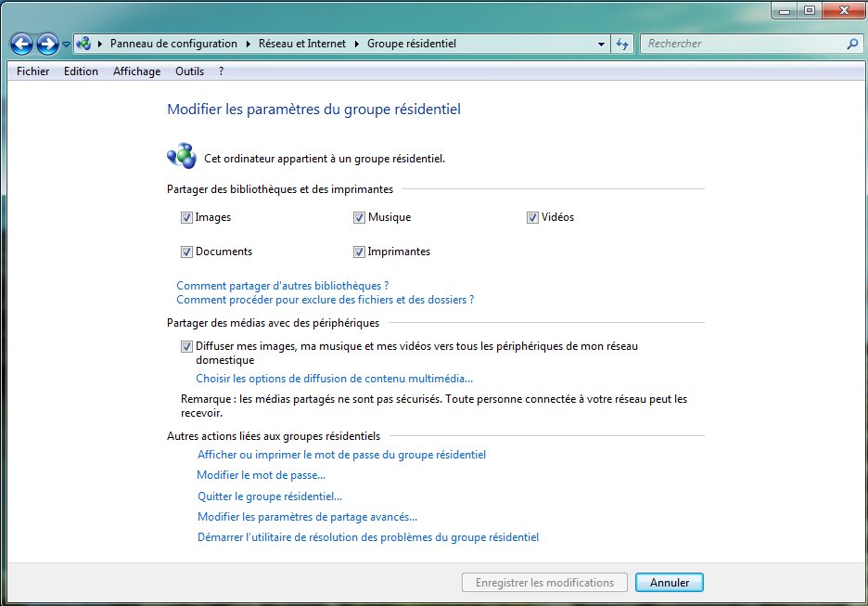868x606 pixels.
Task: Click the magnifier search icon
Action: (x=852, y=44)
